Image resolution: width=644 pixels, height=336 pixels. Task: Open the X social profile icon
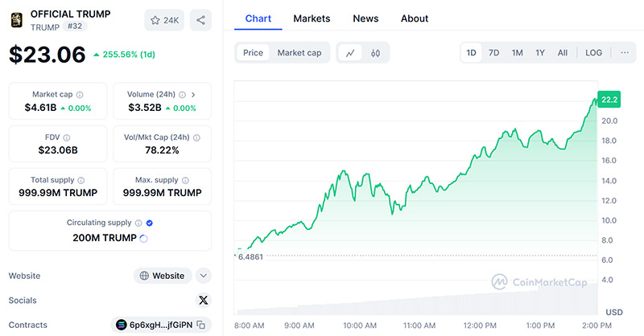[203, 301]
